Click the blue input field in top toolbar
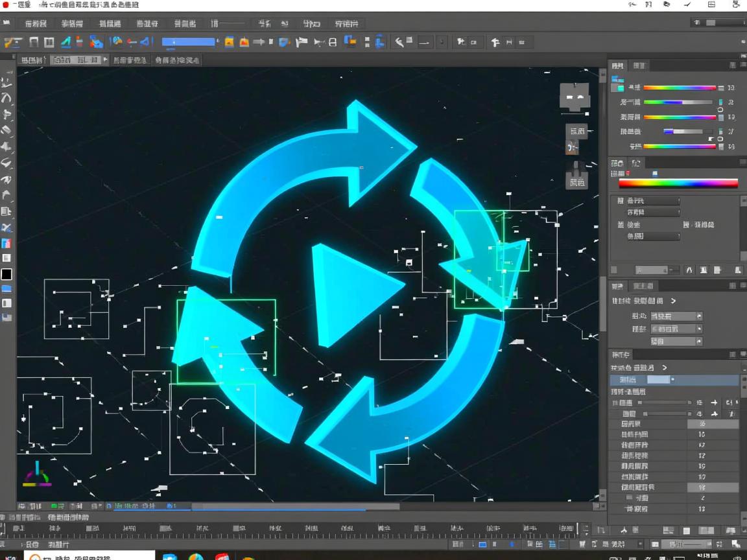The width and height of the screenshot is (747, 560). coord(188,42)
